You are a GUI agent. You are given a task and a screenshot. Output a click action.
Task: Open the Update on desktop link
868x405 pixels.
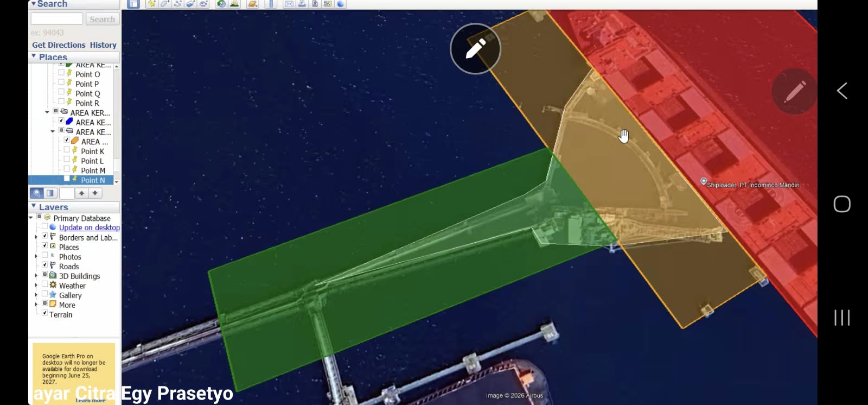pos(90,227)
